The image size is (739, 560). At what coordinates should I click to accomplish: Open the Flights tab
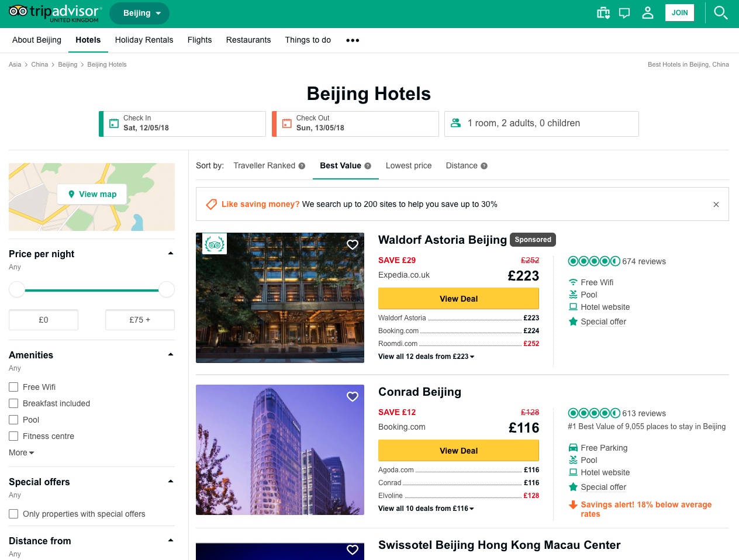point(199,40)
